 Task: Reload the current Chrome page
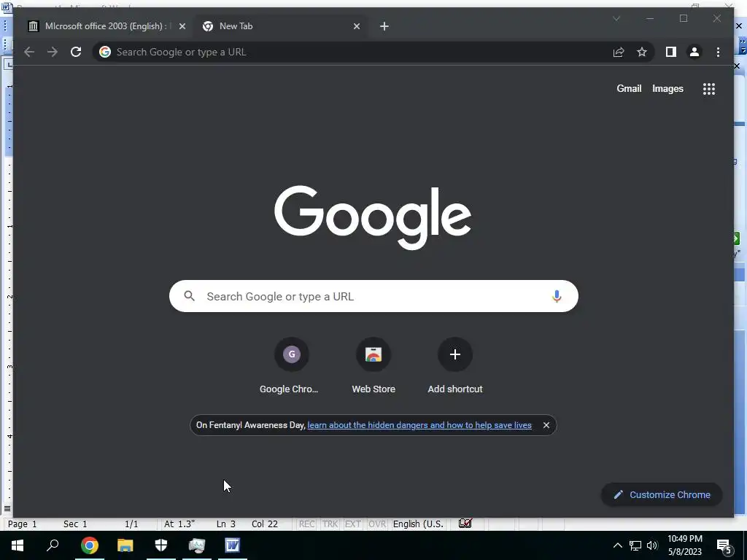point(76,52)
